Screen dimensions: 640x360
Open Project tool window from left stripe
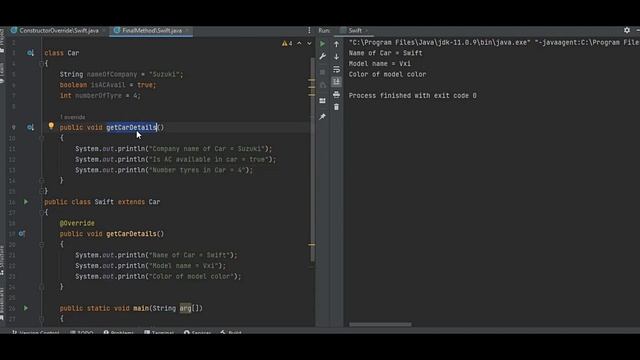pyautogui.click(x=2, y=41)
